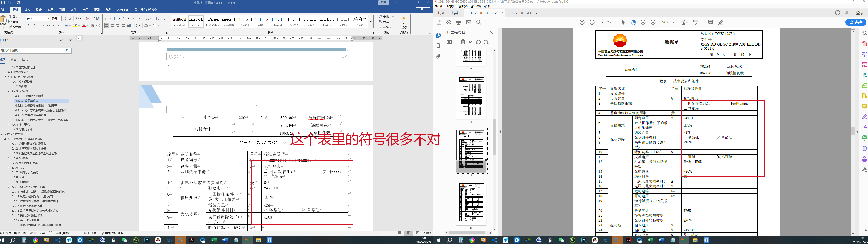
Task: Print the PDF in Acrobat
Action: [459, 22]
